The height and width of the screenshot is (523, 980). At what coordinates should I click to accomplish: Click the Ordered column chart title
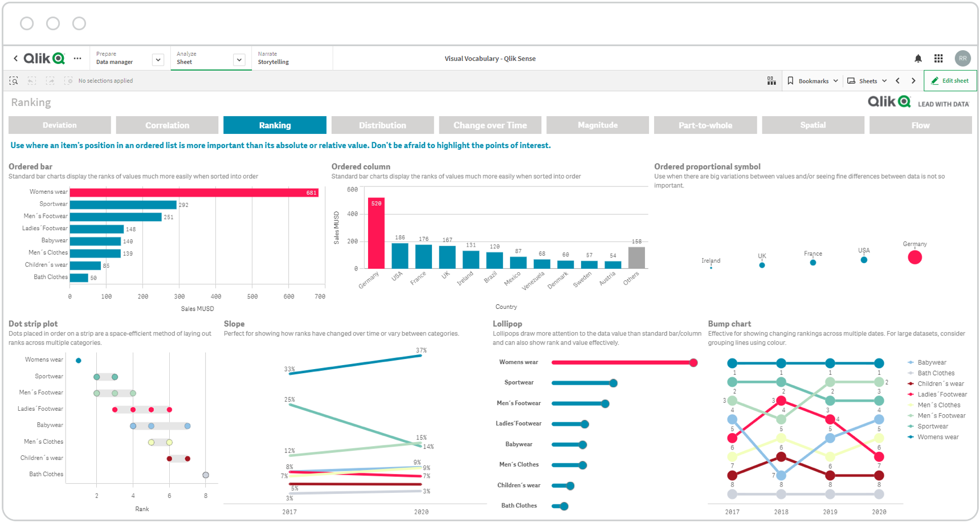(x=361, y=166)
